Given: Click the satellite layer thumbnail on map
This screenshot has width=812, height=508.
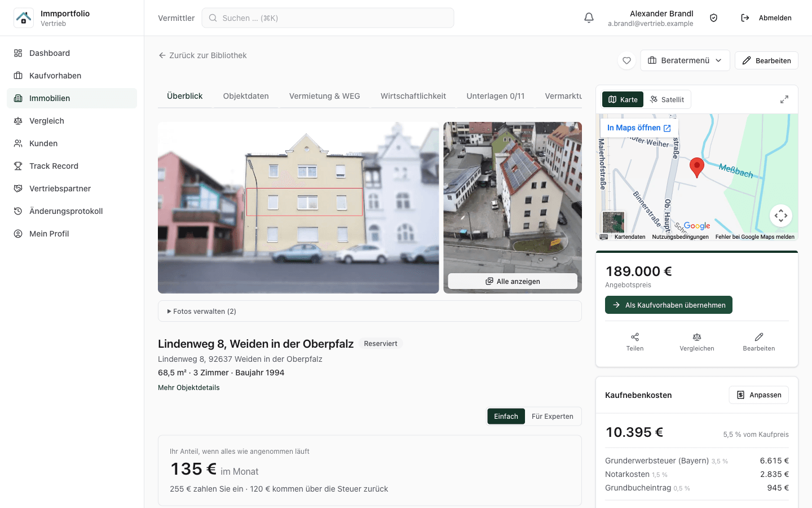Looking at the screenshot, I should (x=614, y=222).
